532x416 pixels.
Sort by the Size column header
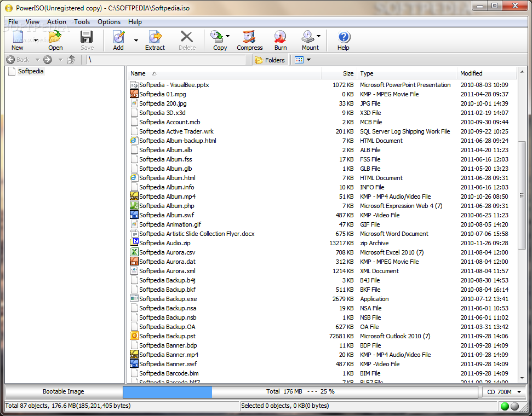tap(339, 73)
